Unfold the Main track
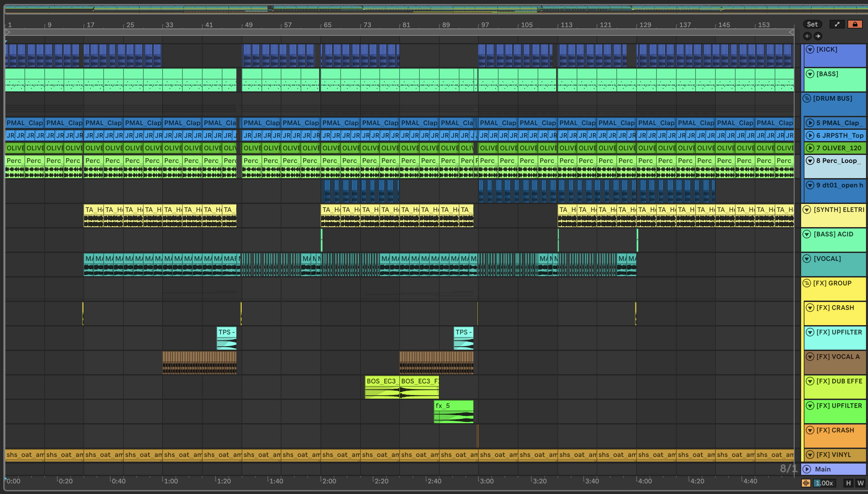 [807, 469]
